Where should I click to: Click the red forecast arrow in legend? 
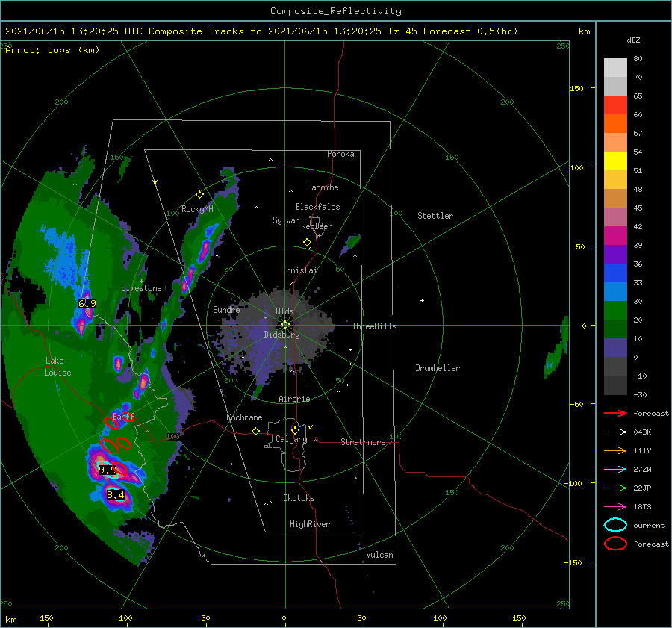click(x=615, y=413)
